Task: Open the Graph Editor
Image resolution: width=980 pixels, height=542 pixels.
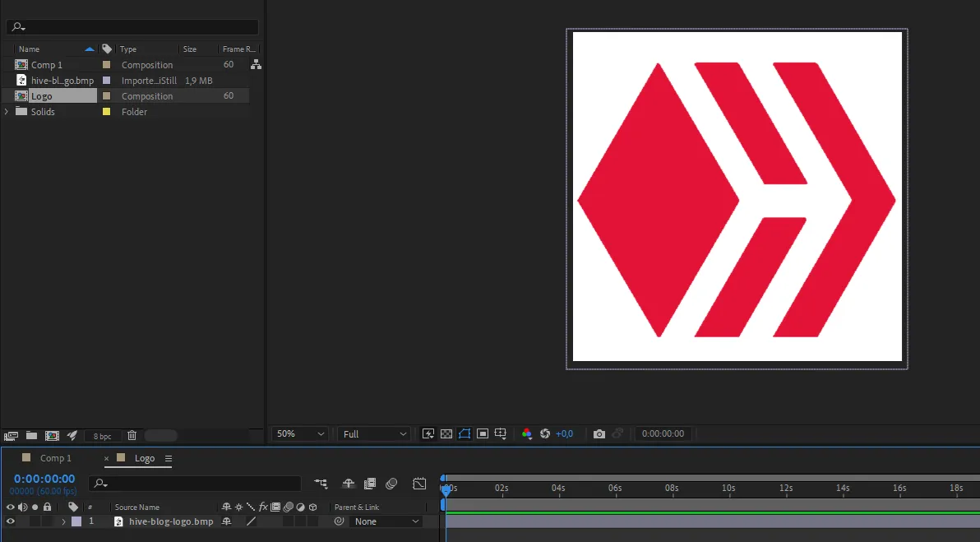Action: (x=419, y=484)
